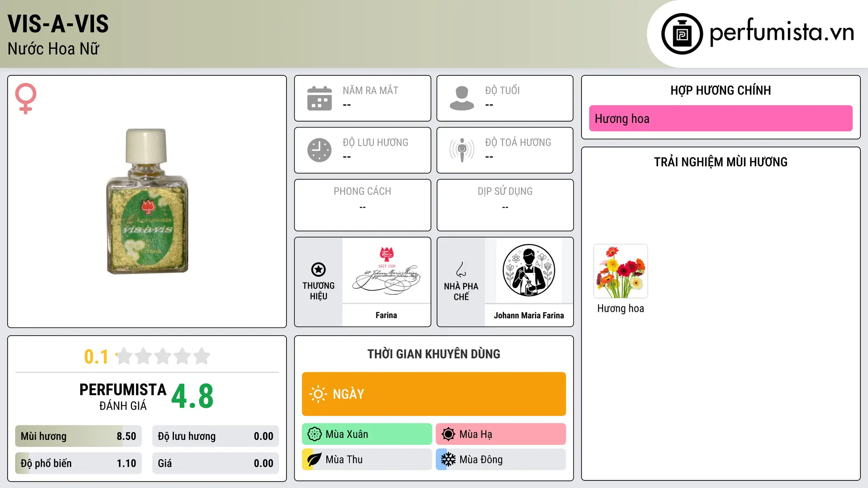Click the Dịp sử dụng info card
Viewport: 868px width, 488px height.
point(505,205)
